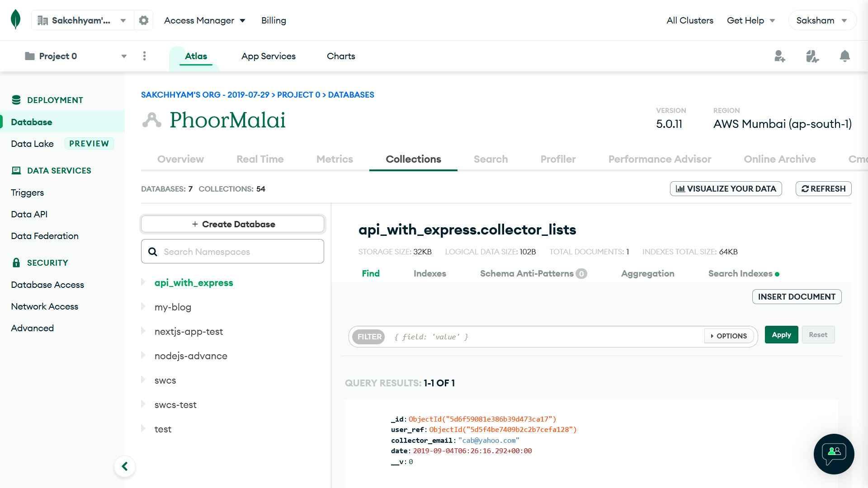Viewport: 868px width, 488px height.
Task: Click the DATABASES breadcrumb link
Action: click(351, 95)
